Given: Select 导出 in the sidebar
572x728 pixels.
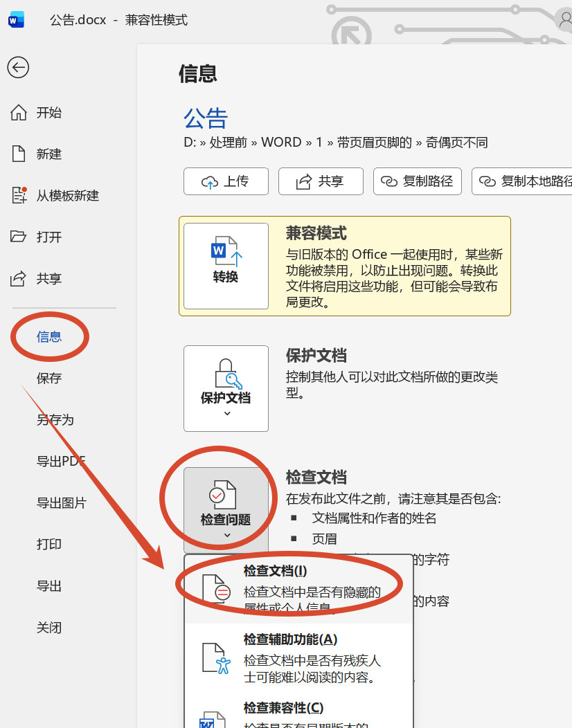Looking at the screenshot, I should (48, 585).
